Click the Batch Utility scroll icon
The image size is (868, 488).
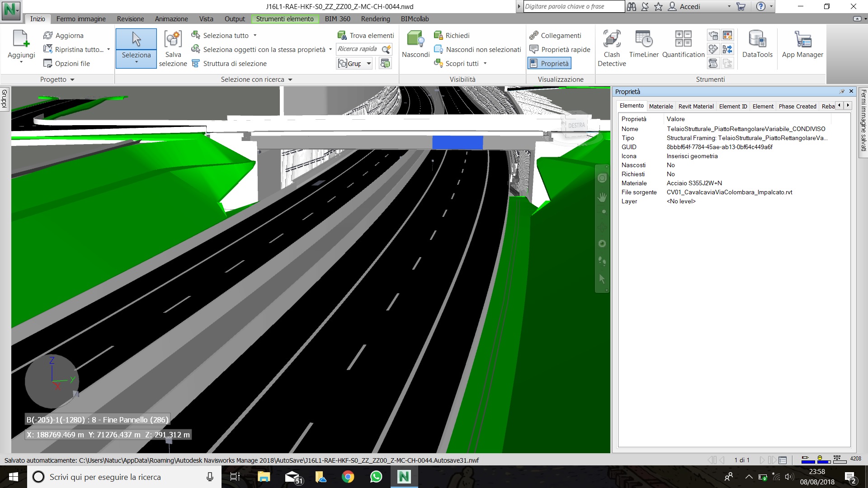tap(713, 63)
